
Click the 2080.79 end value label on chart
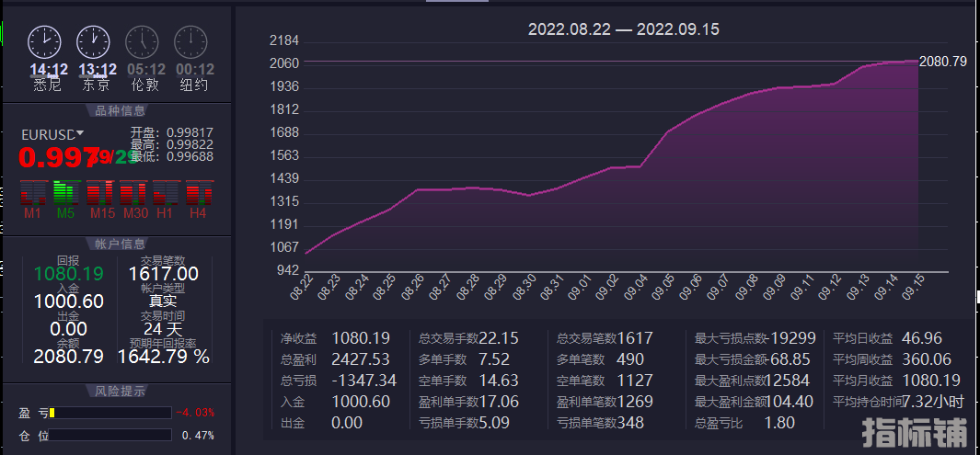(943, 62)
